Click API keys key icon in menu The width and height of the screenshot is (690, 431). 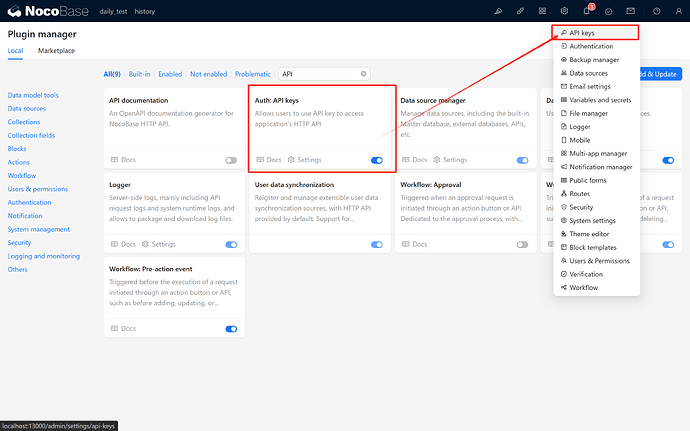[564, 33]
